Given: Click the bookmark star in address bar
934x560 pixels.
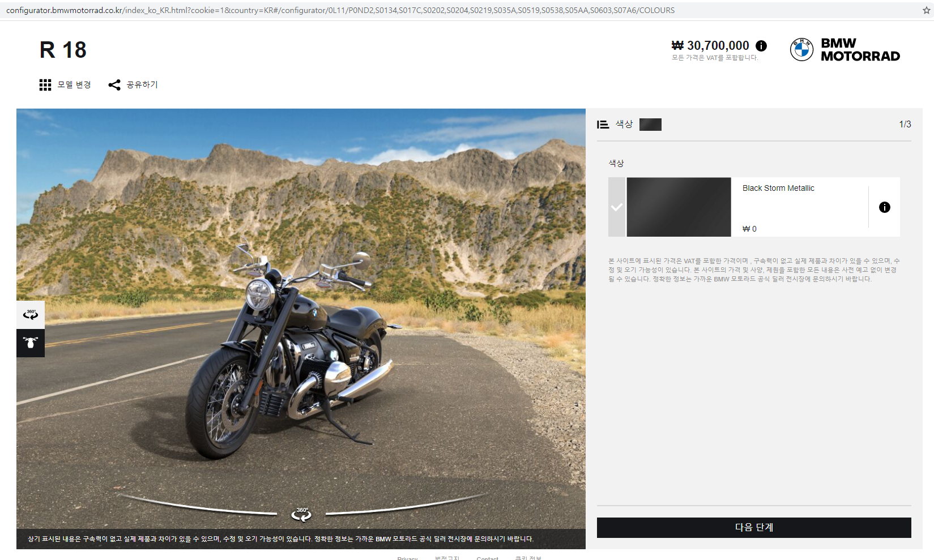Looking at the screenshot, I should tap(927, 10).
